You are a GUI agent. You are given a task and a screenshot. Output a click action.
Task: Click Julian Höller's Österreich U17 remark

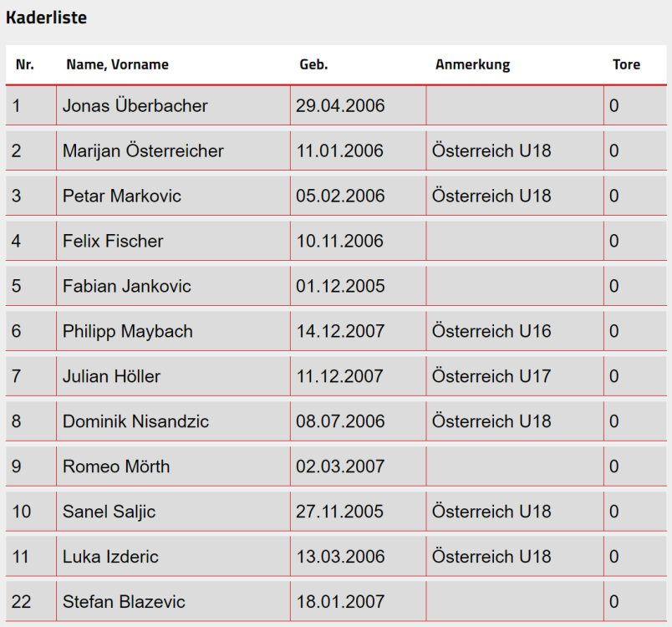pos(491,377)
